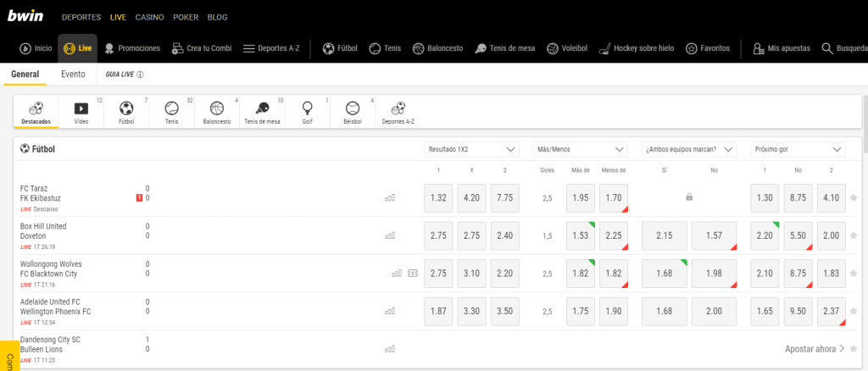Go to Tenis de mesa in top navigation

[x=505, y=48]
